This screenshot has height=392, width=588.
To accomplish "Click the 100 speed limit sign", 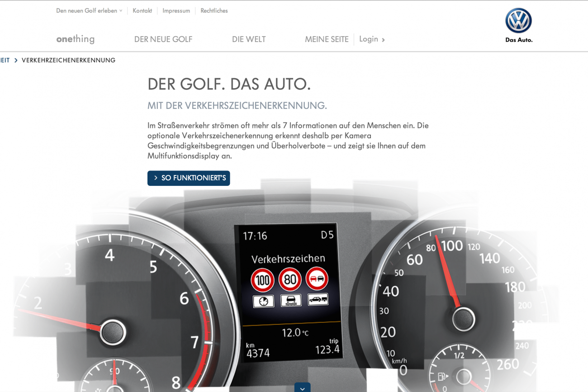I will point(263,280).
